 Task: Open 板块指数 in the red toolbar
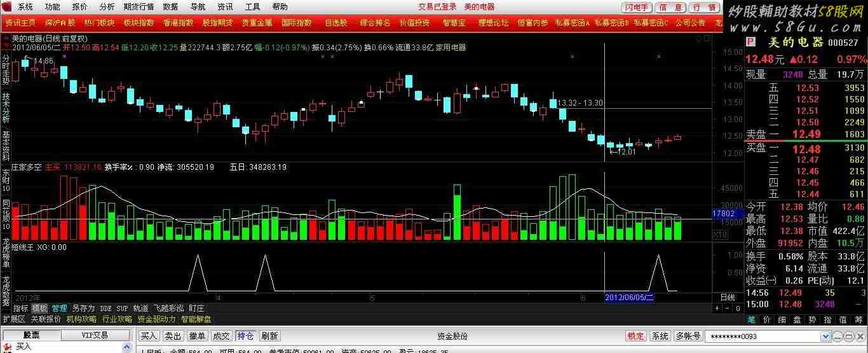click(x=139, y=22)
